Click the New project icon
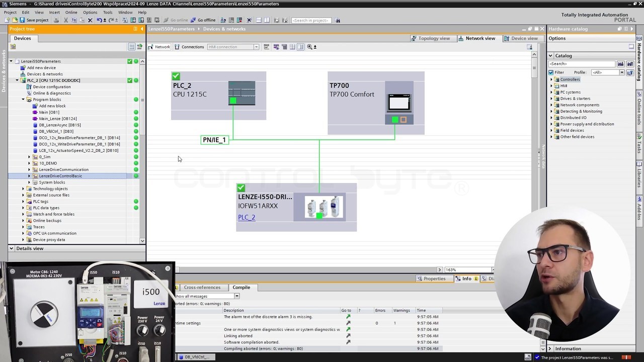Screen dimensions: 644x362 [7, 20]
